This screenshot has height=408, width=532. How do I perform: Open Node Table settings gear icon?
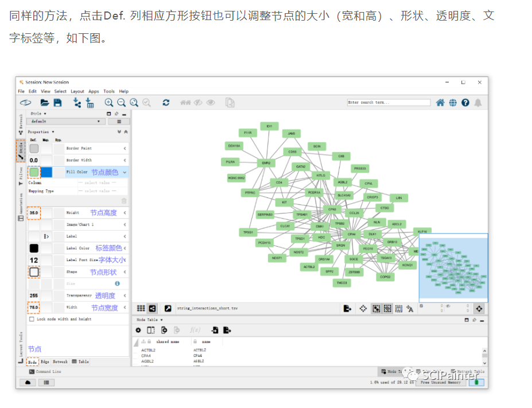(138, 330)
